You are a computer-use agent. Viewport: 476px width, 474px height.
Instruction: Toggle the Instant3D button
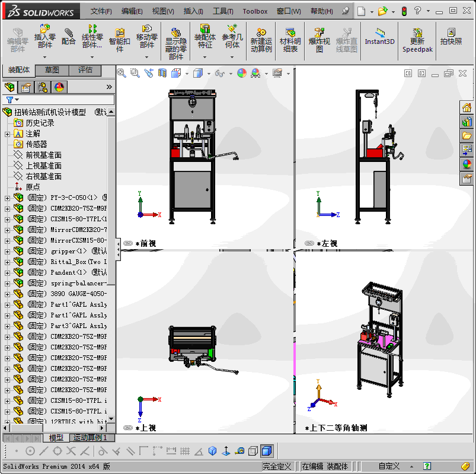point(379,37)
